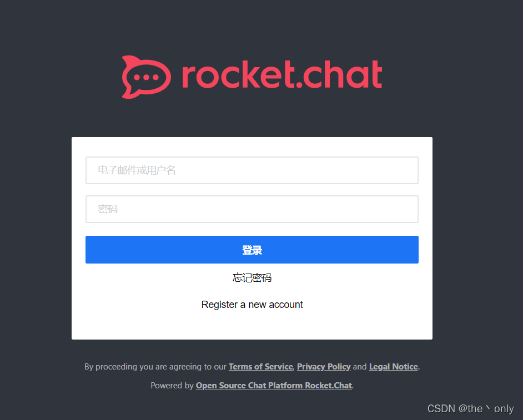Screen dimensions: 523x420
Task: Click the rocket.chat wordmark text
Action: click(x=282, y=75)
